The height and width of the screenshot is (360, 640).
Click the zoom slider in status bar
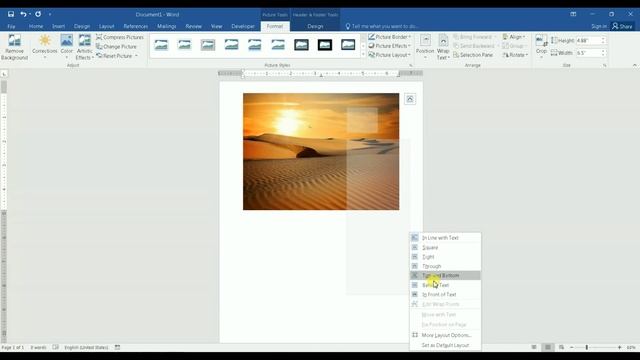tap(587, 347)
